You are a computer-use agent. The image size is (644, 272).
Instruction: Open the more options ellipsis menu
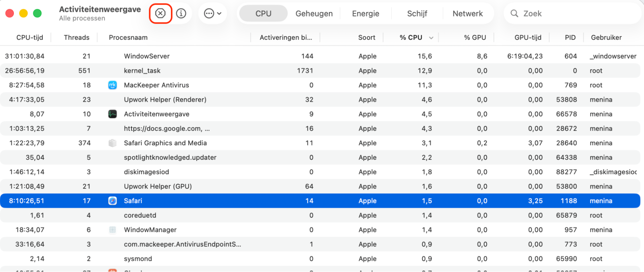coord(213,13)
